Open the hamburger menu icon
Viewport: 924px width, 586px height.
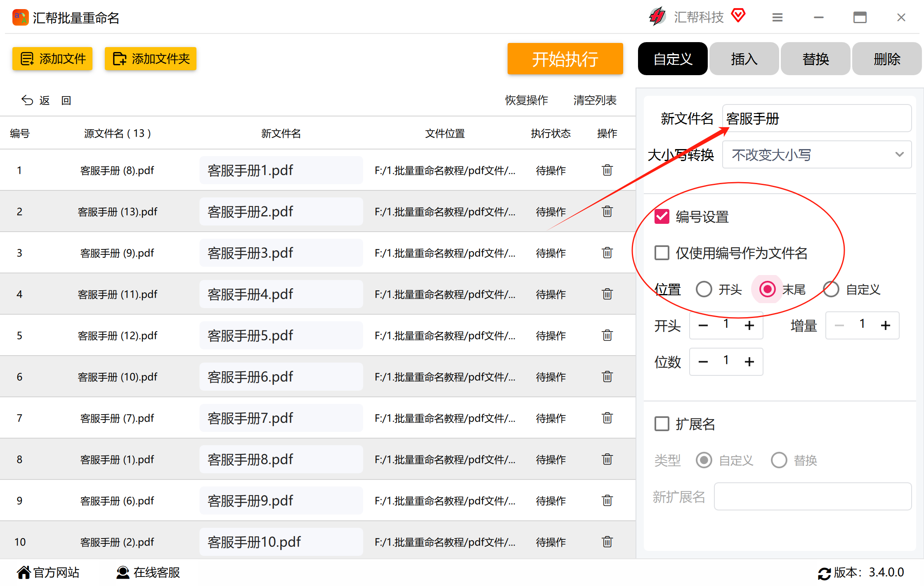(x=777, y=17)
